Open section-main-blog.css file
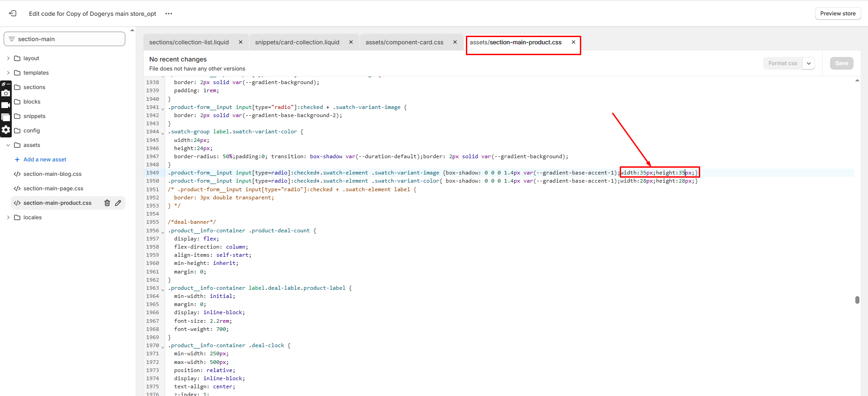Image resolution: width=868 pixels, height=396 pixels. point(52,174)
